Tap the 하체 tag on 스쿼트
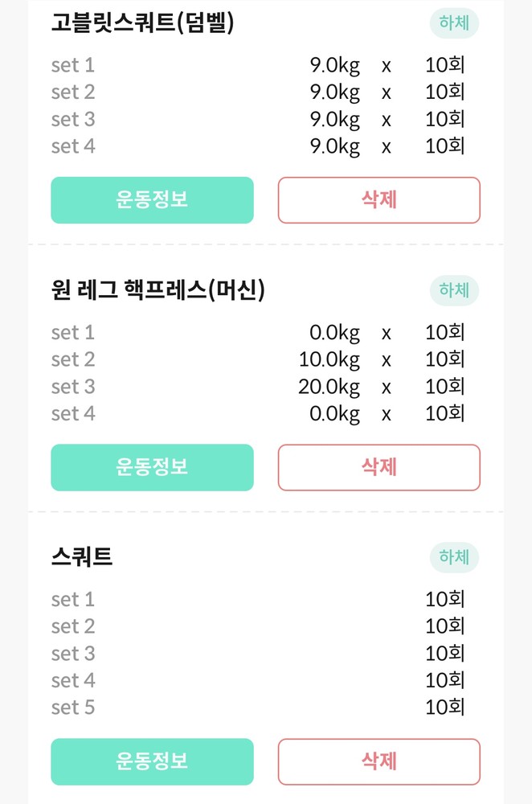The width and height of the screenshot is (532, 804). [x=454, y=557]
